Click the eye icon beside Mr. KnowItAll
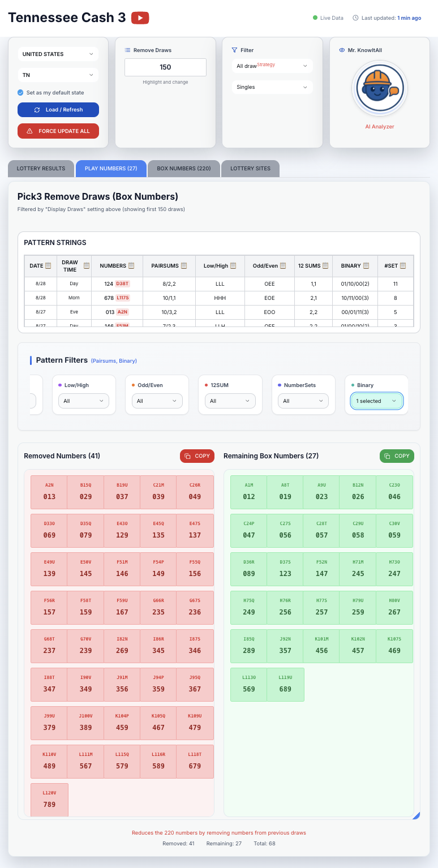The height and width of the screenshot is (868, 438). coord(342,50)
